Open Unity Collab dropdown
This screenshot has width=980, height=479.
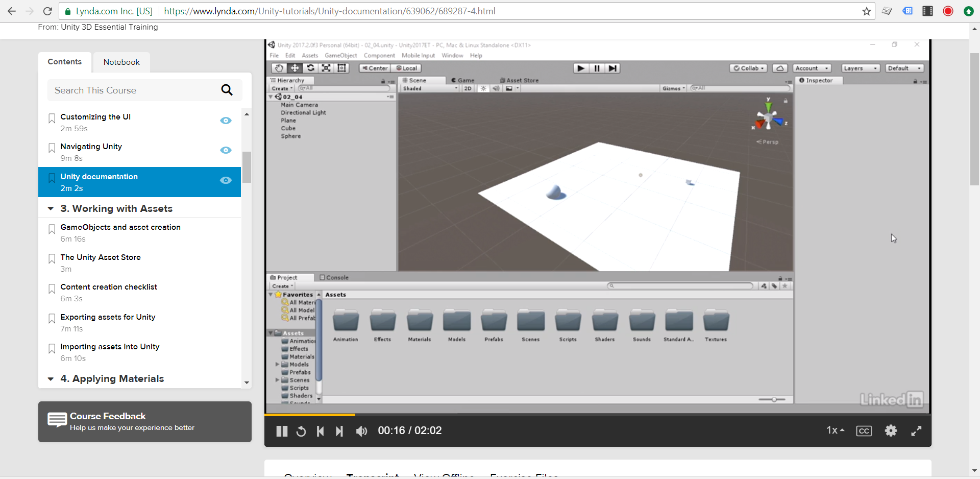pyautogui.click(x=748, y=68)
